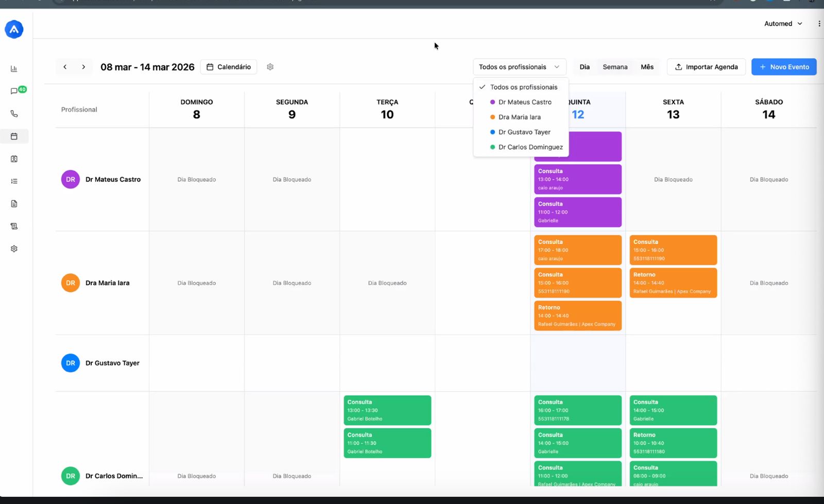Screen dimensions: 824x504
Task: Go to previous week arrow
Action: [65, 67]
